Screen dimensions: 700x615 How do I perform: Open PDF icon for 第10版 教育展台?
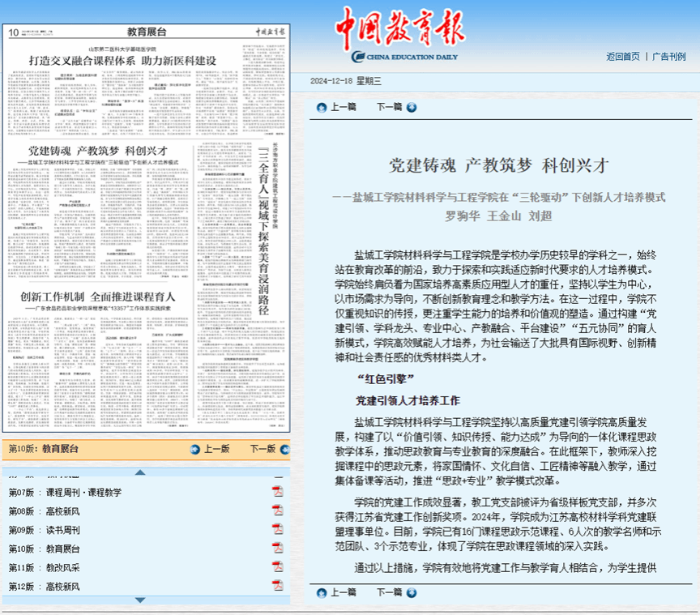click(x=277, y=548)
